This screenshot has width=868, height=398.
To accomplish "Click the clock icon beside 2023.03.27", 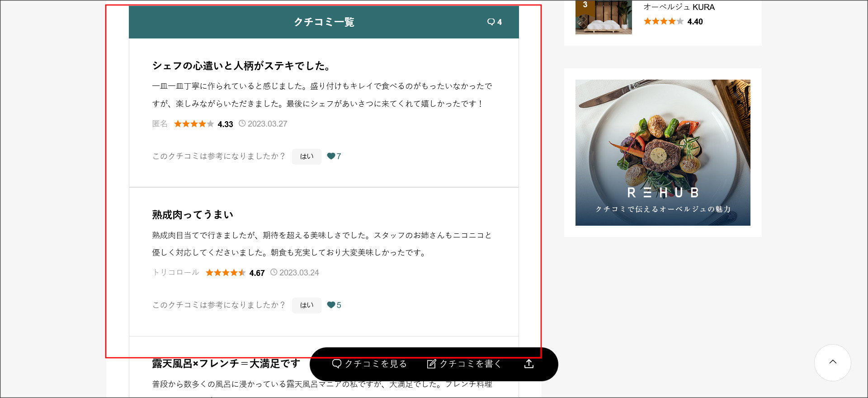I will tap(242, 123).
